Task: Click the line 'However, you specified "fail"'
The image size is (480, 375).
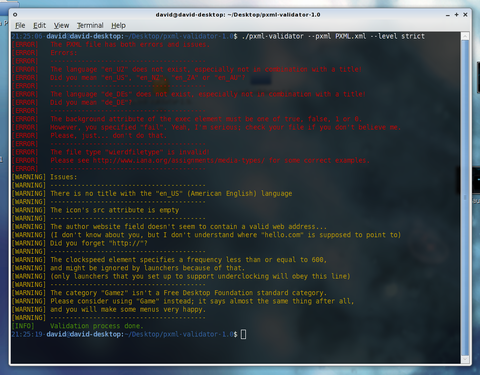Action: point(225,127)
